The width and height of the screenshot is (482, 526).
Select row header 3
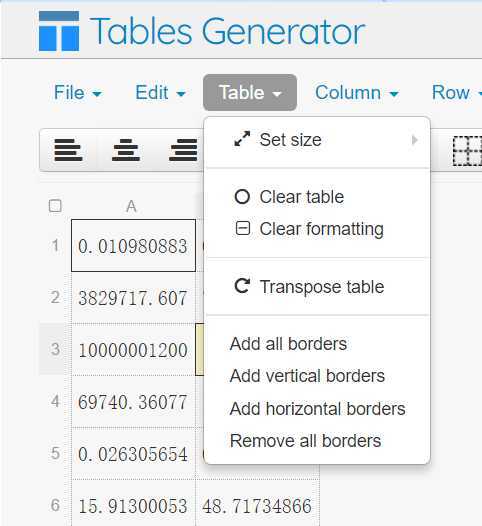click(x=55, y=349)
